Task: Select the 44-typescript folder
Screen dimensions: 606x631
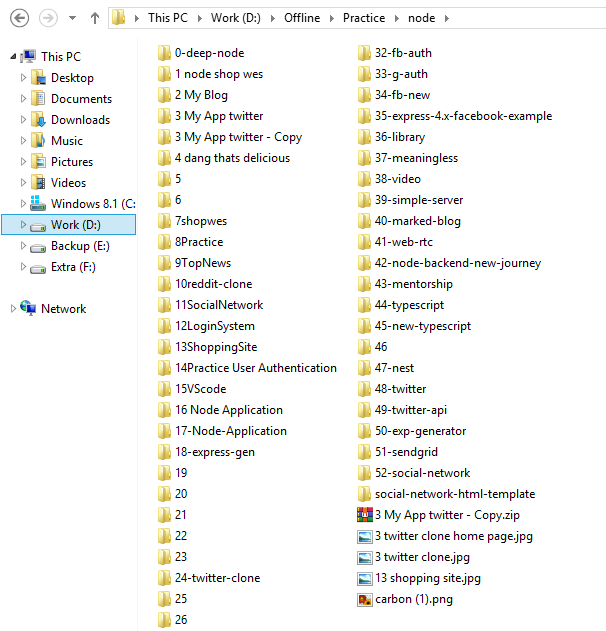Action: pos(409,305)
